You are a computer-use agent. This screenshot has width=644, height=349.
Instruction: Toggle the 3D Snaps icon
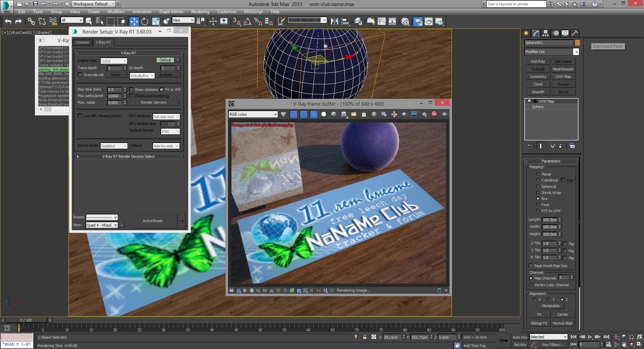[237, 21]
